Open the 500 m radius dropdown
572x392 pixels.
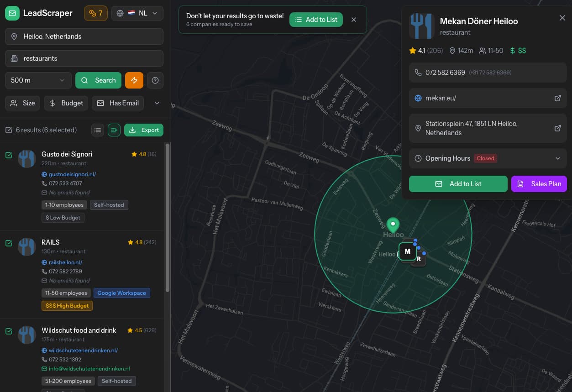point(38,80)
